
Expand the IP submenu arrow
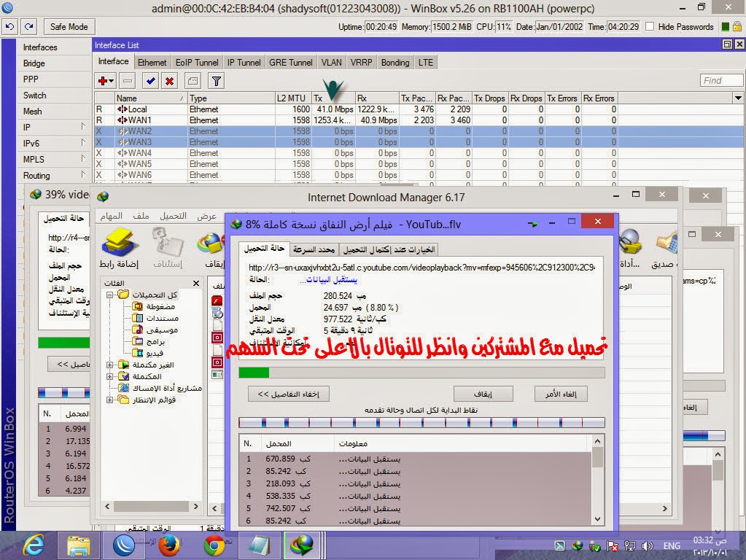(83, 127)
